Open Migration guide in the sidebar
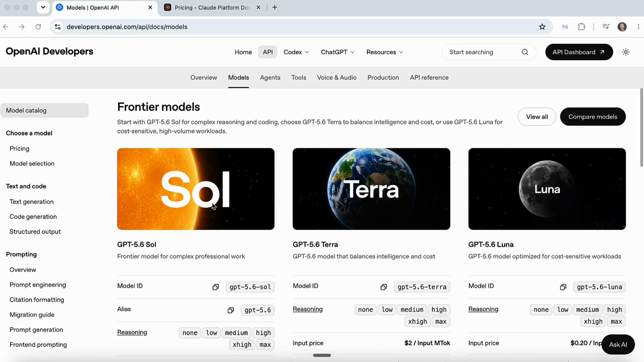 [x=32, y=315]
